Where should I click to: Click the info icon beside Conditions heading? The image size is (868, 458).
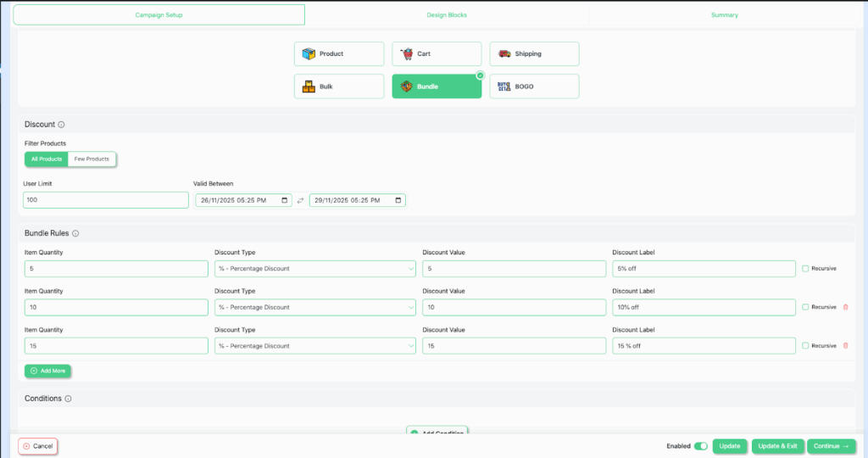point(68,399)
